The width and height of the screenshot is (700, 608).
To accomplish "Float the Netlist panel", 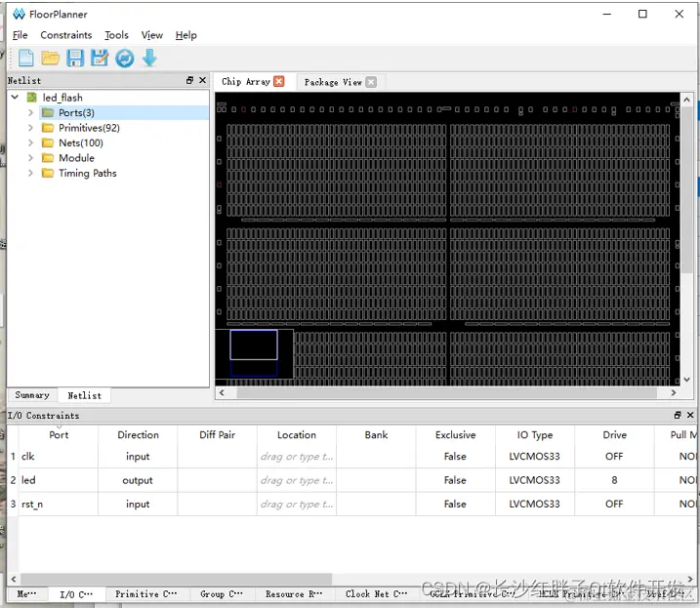I will click(189, 80).
